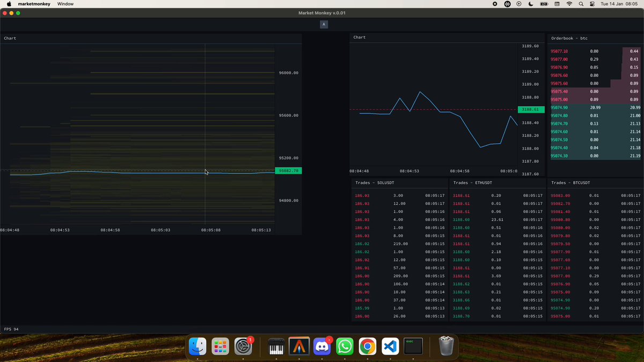Select the 95074.30 bid row in orderbook
This screenshot has height=362, width=644.
pyautogui.click(x=595, y=156)
